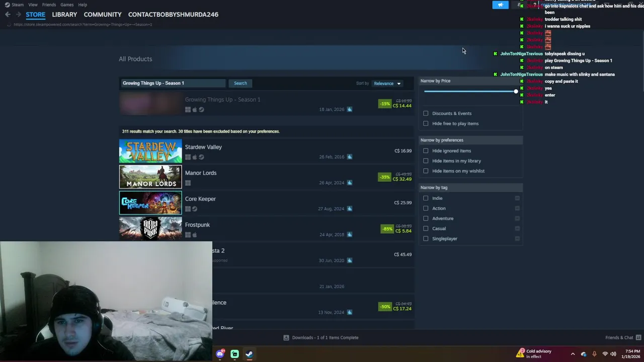This screenshot has width=644, height=362.
Task: Click the Frostpunk review score icon
Action: [350, 234]
